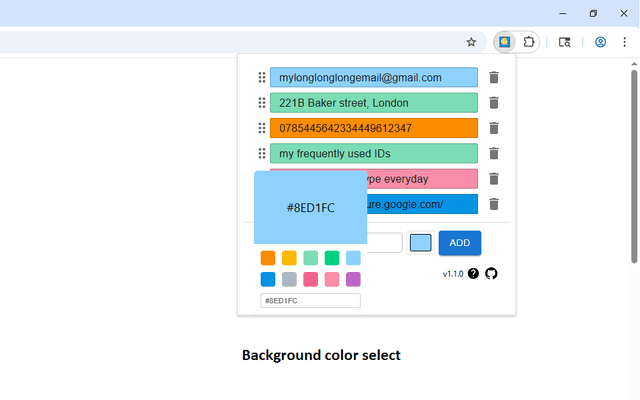Click the active clipboard extension icon

click(505, 43)
